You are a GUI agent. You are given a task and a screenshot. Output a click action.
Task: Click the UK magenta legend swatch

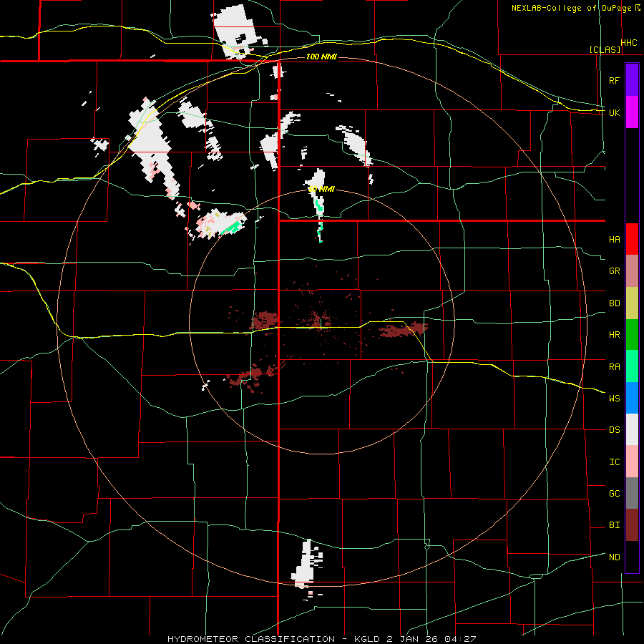tap(632, 112)
